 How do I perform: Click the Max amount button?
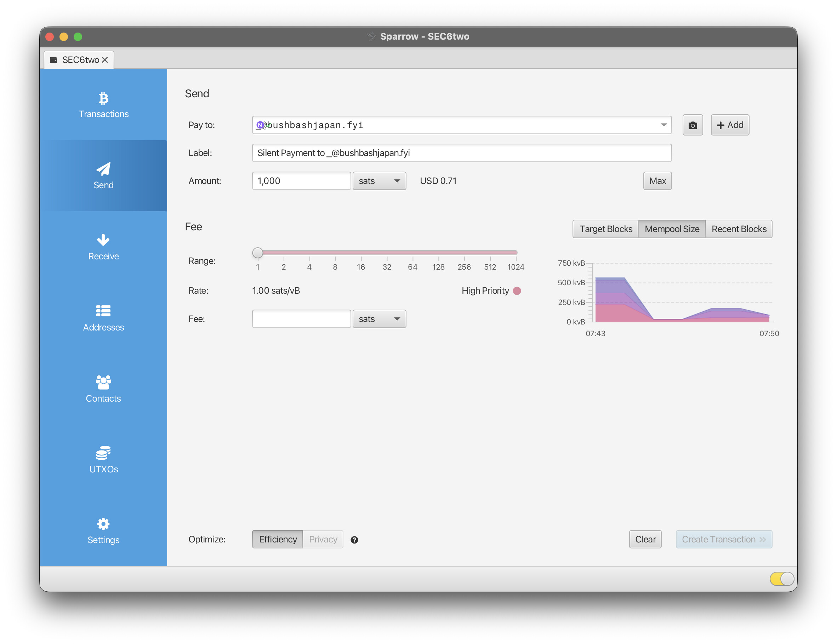pos(657,181)
